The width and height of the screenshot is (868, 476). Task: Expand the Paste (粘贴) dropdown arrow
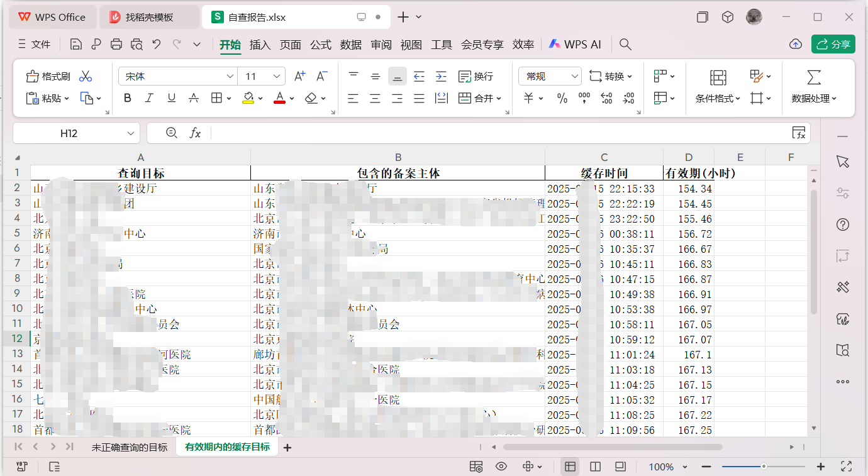point(65,99)
